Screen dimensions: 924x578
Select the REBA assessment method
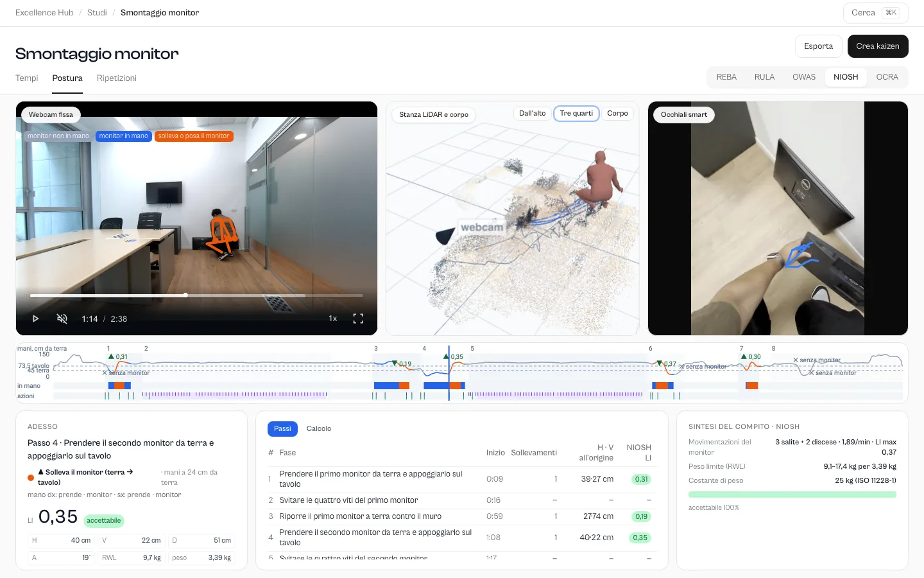[x=726, y=77]
